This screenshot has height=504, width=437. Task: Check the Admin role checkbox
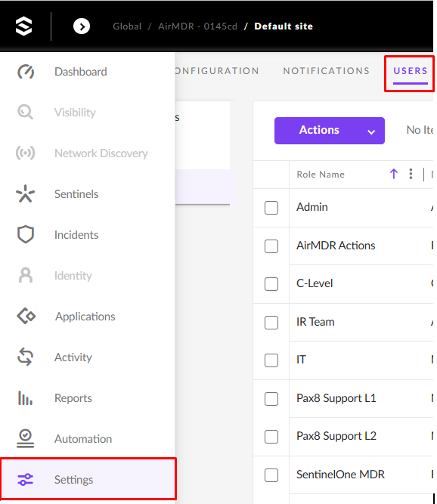[271, 208]
